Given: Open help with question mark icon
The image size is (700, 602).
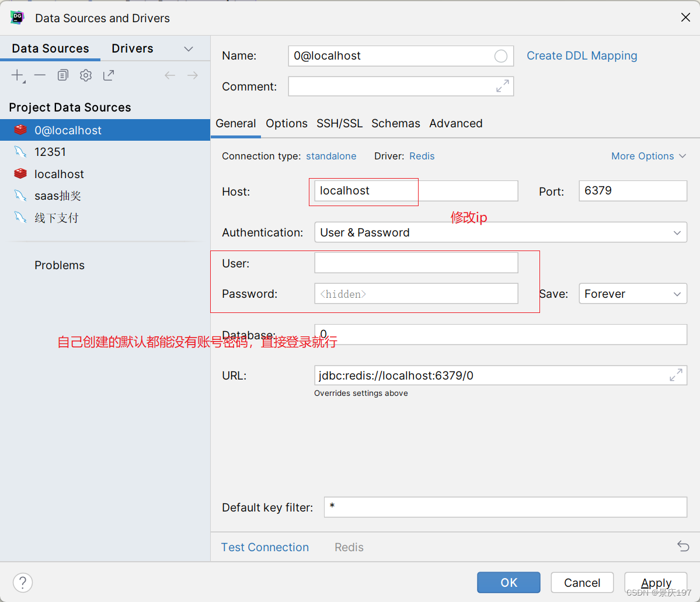Looking at the screenshot, I should [x=23, y=582].
